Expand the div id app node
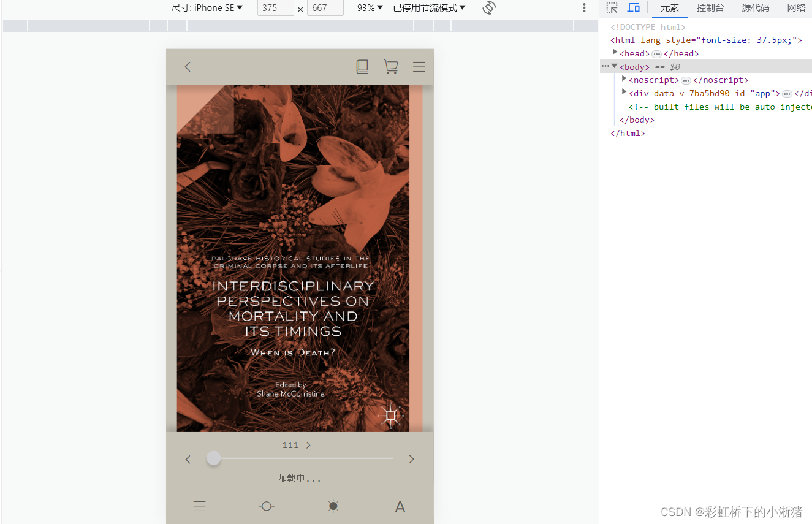 [624, 93]
